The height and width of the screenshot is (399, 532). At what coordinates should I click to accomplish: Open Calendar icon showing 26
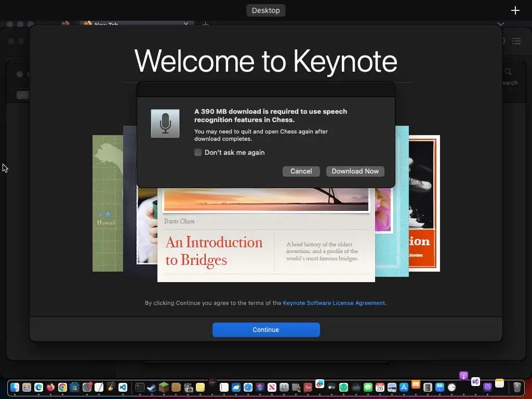(x=380, y=387)
